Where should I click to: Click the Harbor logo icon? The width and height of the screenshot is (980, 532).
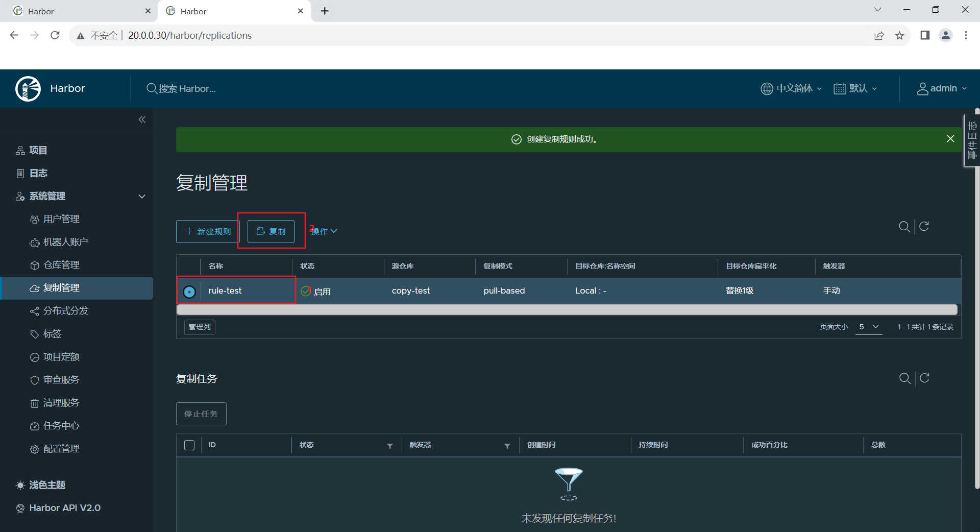28,89
